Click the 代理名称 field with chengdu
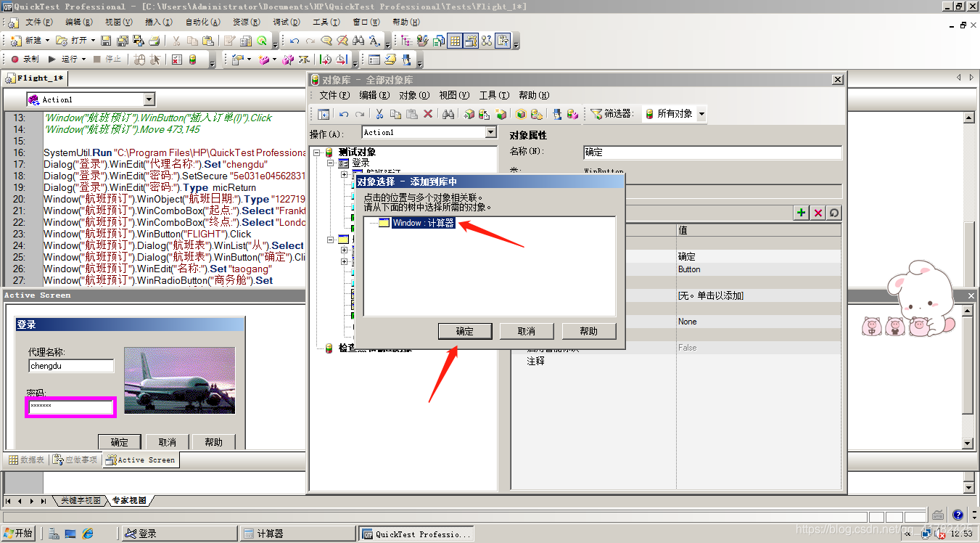Screen dimensions: 980x543 (x=71, y=367)
